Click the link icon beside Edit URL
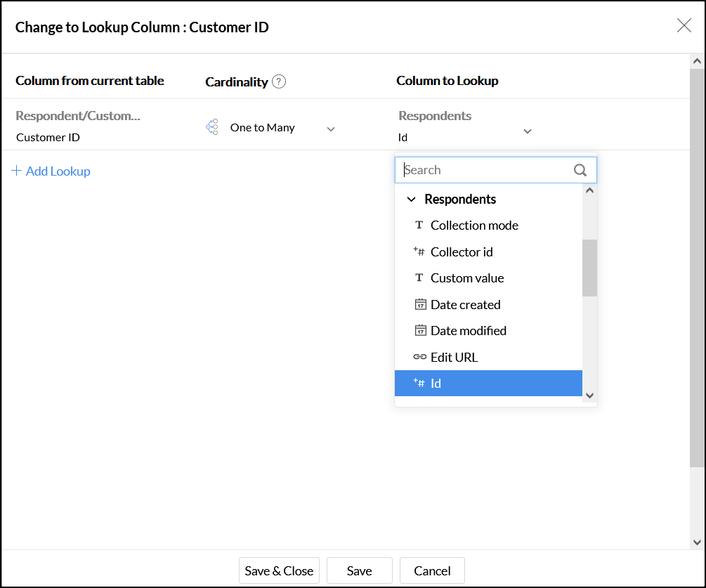This screenshot has width=706, height=588. (x=420, y=357)
